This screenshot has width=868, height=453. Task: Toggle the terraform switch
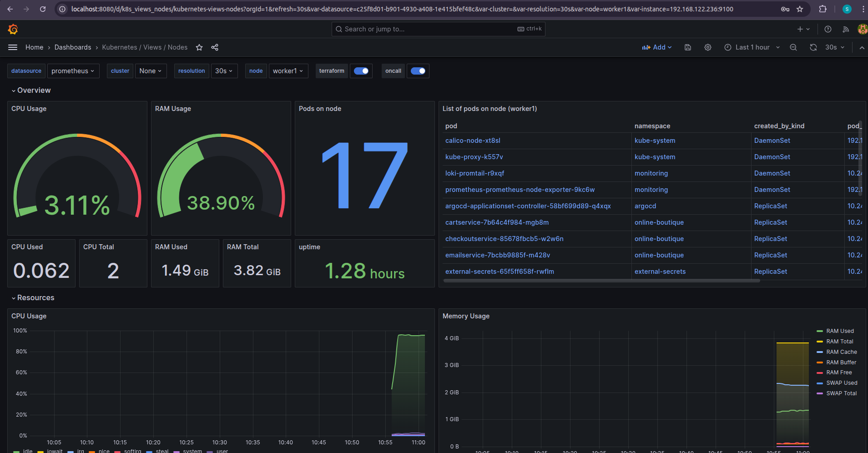coord(361,71)
